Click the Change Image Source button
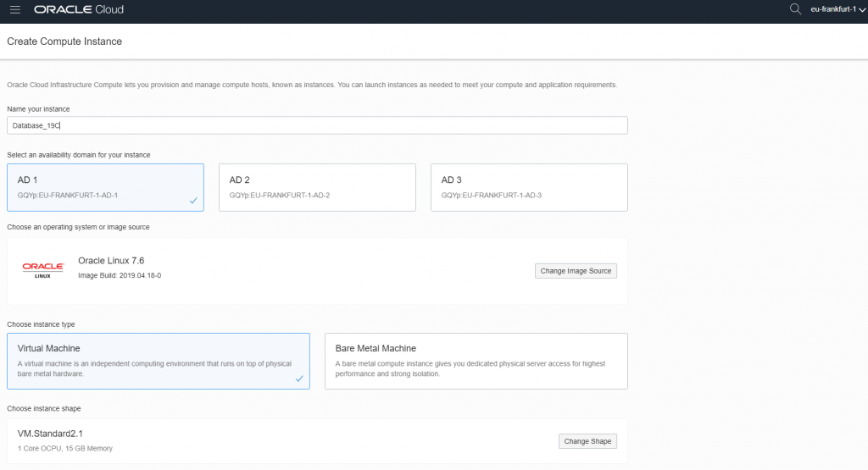This screenshot has width=868, height=470. point(576,271)
